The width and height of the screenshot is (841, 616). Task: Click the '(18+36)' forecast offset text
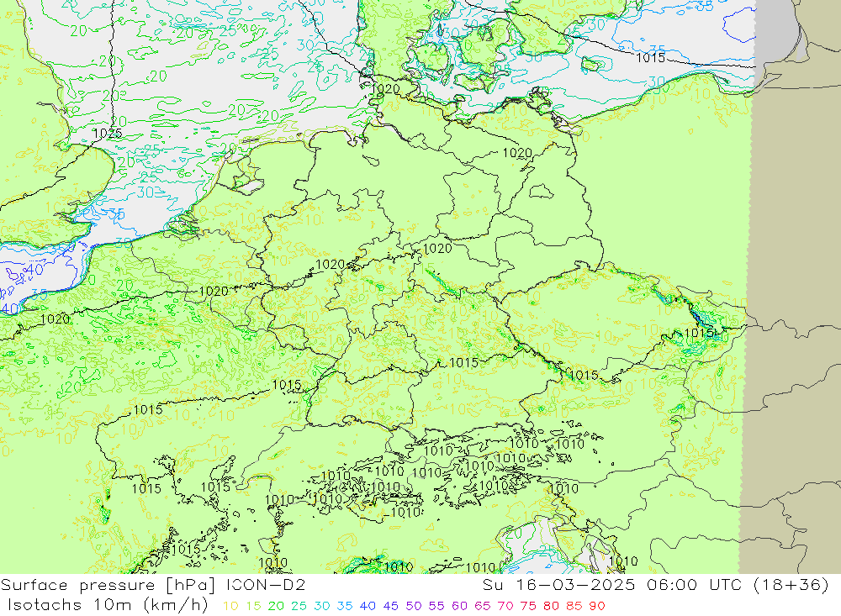coord(791,584)
